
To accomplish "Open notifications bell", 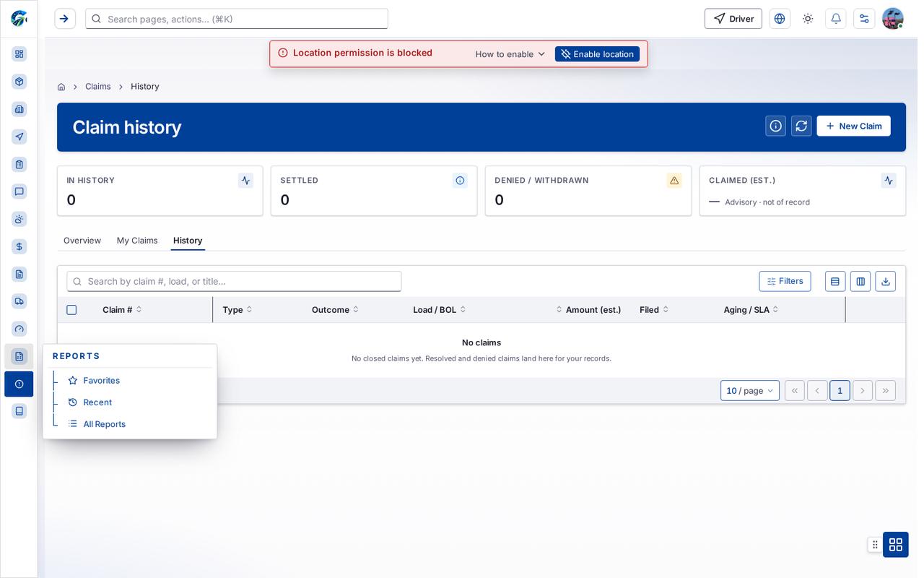I will pyautogui.click(x=836, y=19).
